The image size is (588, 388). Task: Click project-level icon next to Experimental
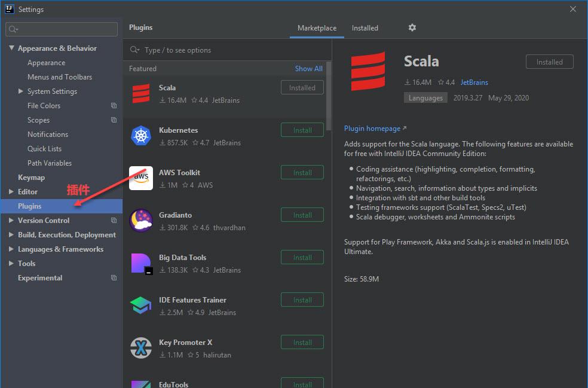[x=114, y=277]
